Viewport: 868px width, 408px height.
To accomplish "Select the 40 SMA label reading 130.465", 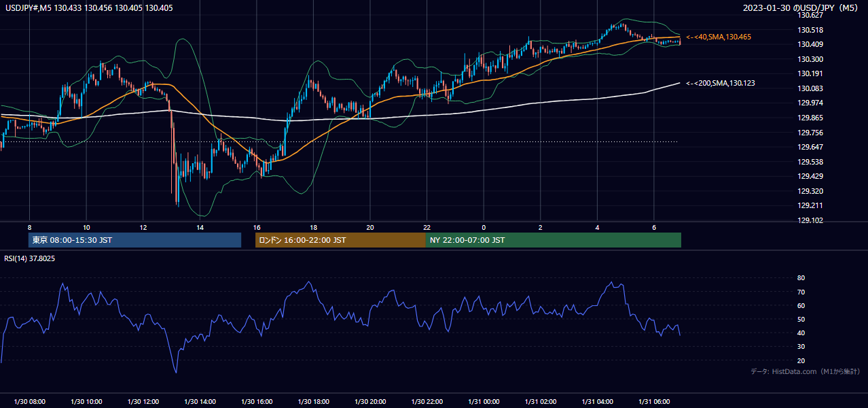I will [719, 37].
